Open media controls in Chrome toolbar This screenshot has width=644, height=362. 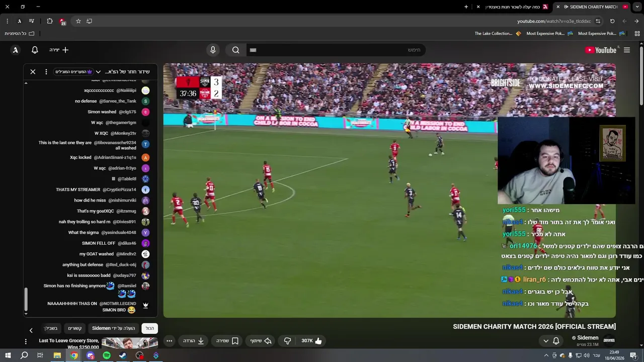(32, 21)
